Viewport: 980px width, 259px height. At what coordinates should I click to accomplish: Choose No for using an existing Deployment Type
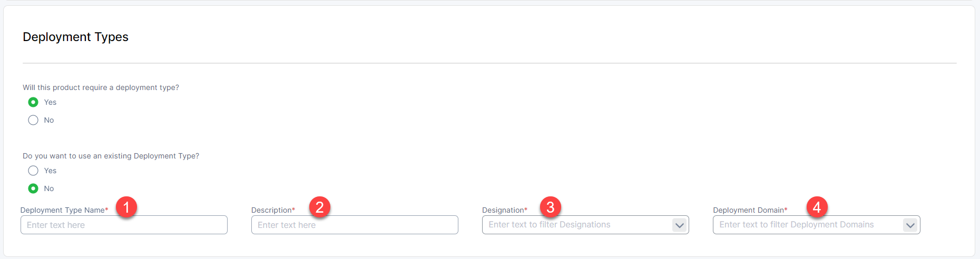(x=33, y=188)
